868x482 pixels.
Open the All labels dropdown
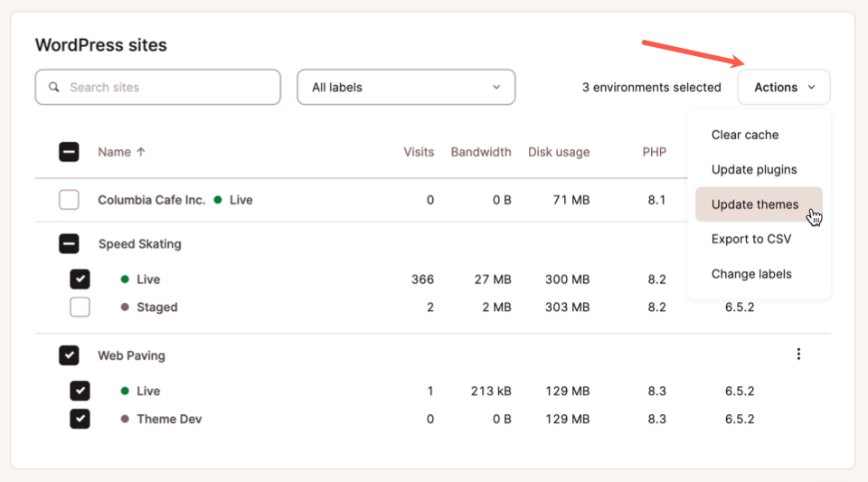click(406, 88)
